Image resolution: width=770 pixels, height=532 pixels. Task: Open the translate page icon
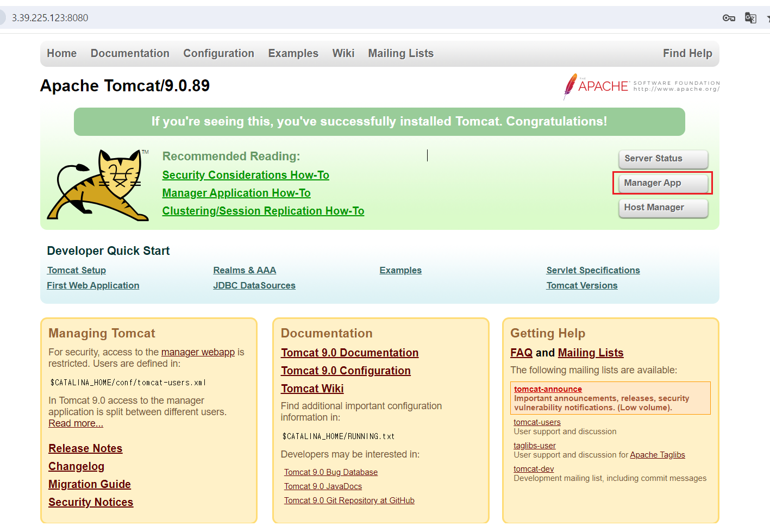point(750,18)
